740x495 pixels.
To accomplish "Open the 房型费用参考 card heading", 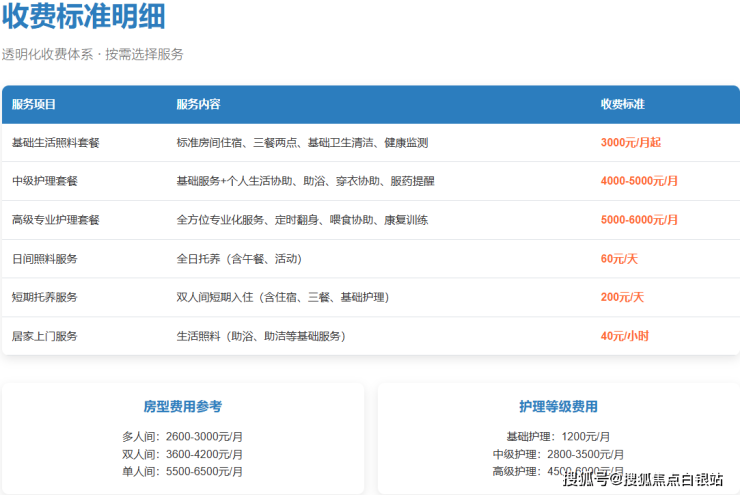I will click(x=182, y=407).
